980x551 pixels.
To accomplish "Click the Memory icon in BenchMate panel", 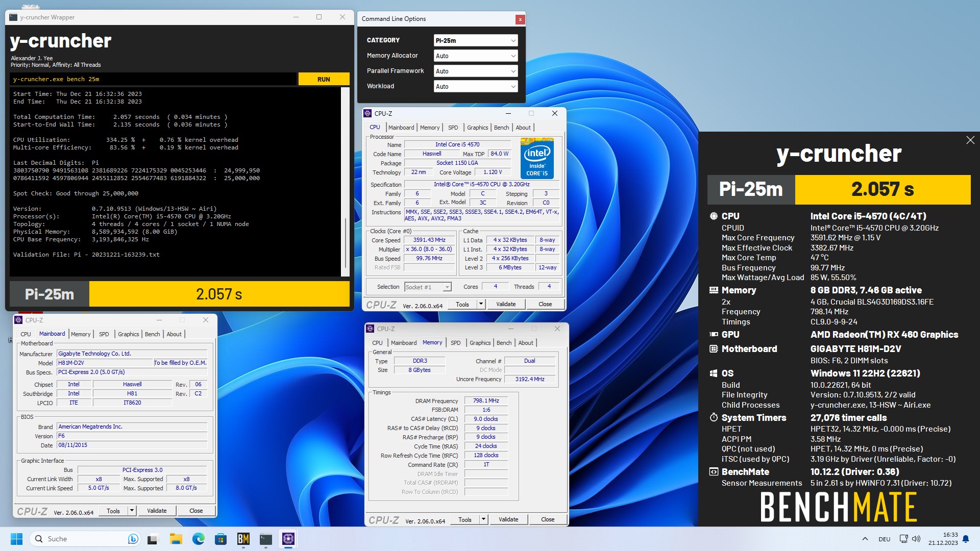I will (x=714, y=290).
